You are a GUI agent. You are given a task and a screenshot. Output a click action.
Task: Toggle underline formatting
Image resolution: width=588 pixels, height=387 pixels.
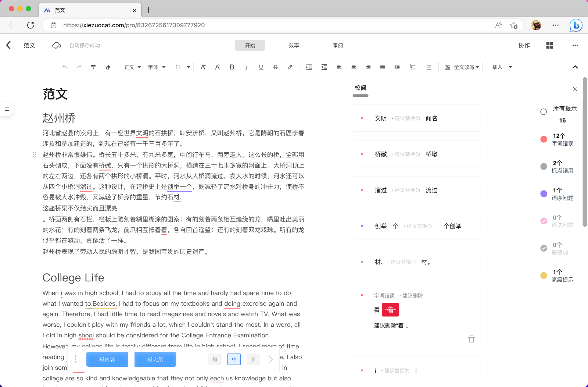coord(261,67)
